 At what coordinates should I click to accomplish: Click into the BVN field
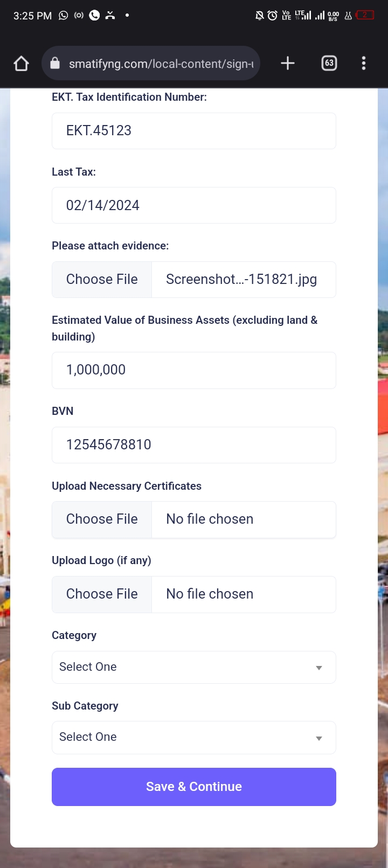click(x=194, y=445)
